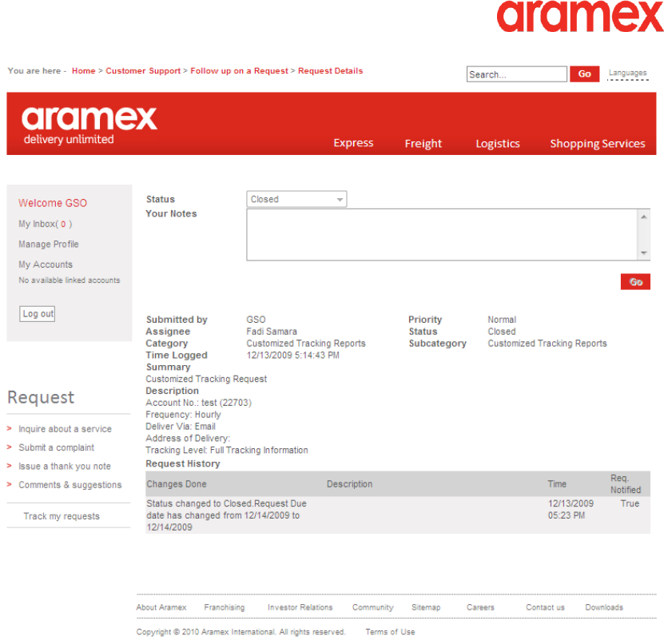Screen dimensions: 664x644
Task: Open the Freight menu
Action: point(423,144)
